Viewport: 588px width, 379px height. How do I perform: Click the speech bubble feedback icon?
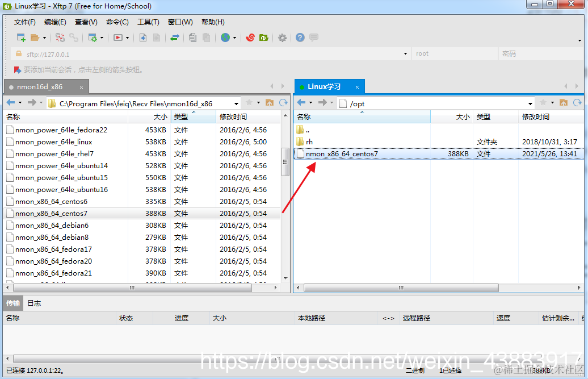click(314, 38)
